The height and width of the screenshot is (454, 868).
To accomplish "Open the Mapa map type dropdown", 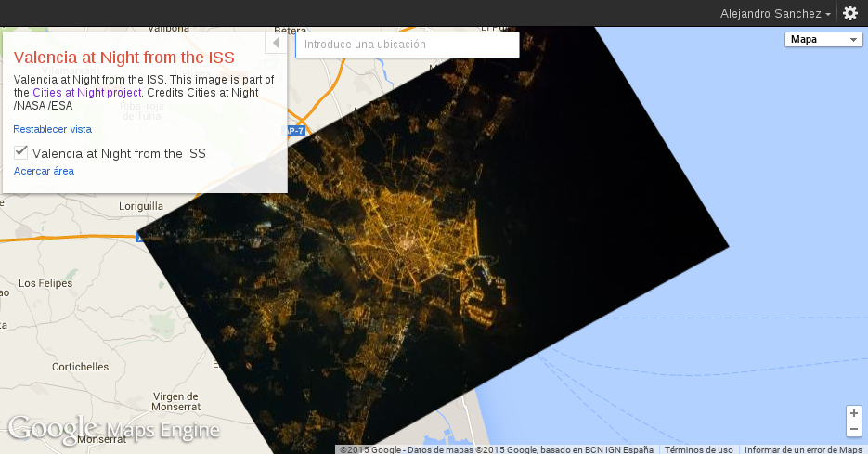I will (823, 39).
